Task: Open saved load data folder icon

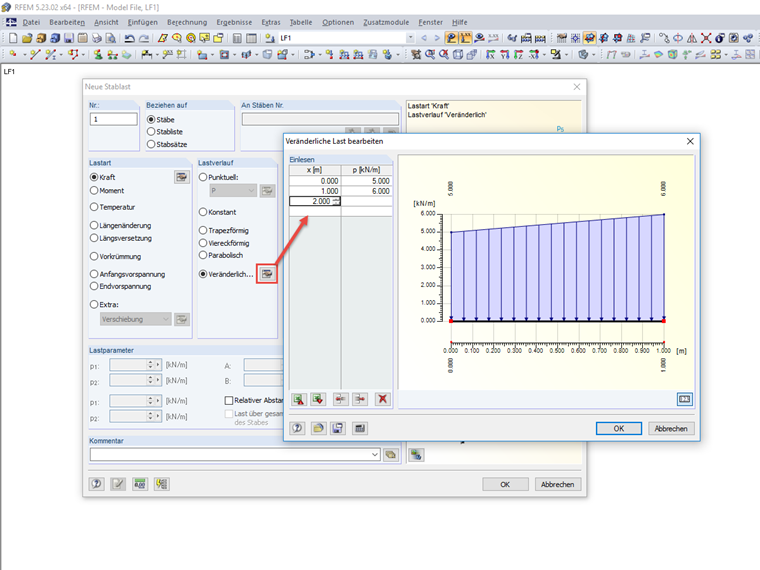Action: (318, 428)
